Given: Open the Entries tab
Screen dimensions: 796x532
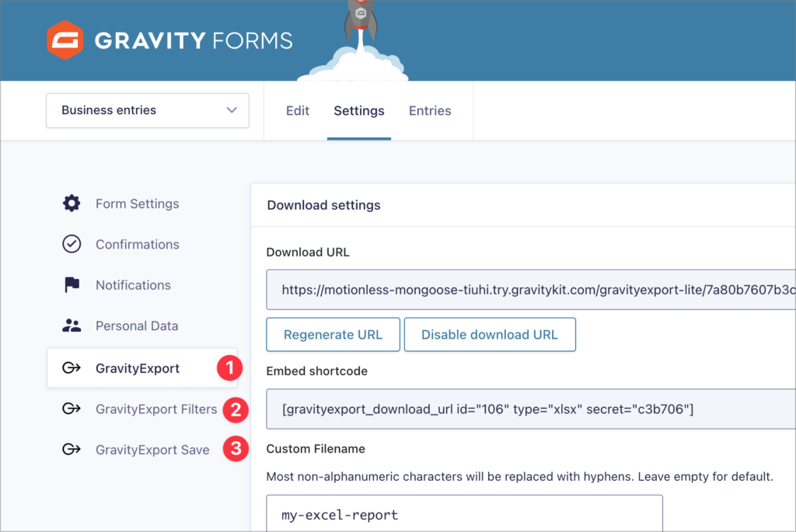Looking at the screenshot, I should [x=430, y=110].
